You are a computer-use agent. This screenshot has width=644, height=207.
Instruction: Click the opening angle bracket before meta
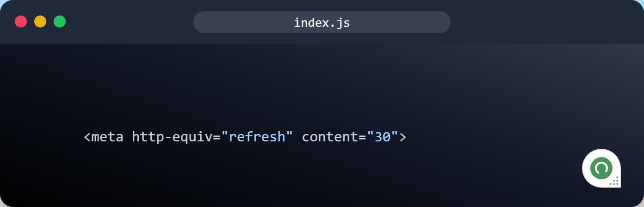tap(87, 137)
